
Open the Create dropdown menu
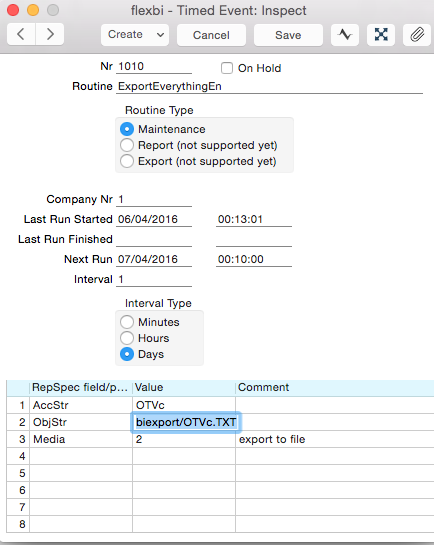(135, 35)
